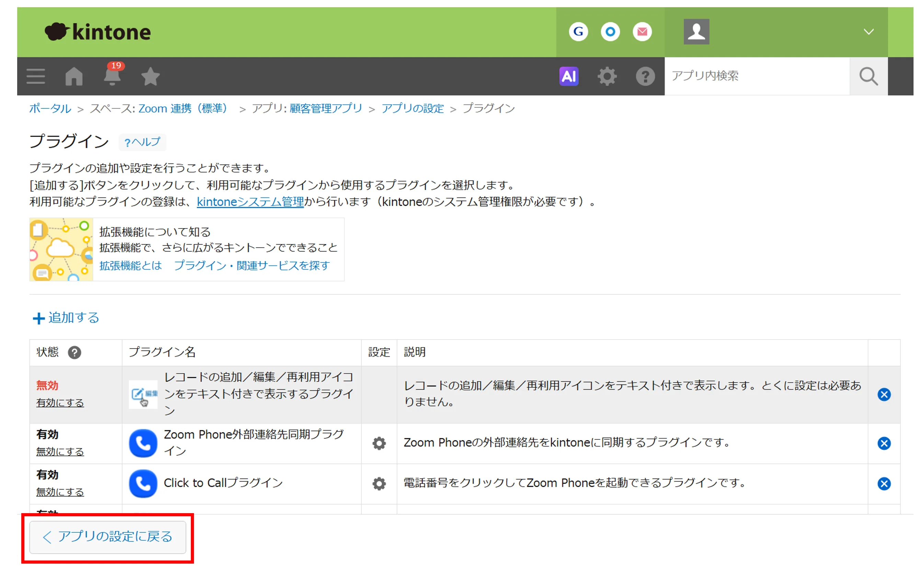Go to アプリの設定 breadcrumb link
The image size is (924, 567).
[413, 109]
